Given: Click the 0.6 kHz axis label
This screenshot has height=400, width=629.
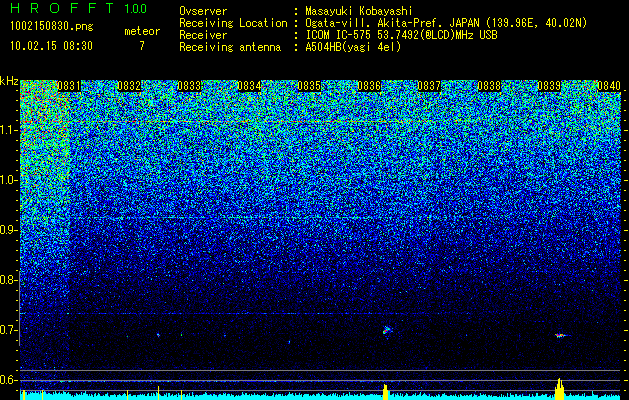Looking at the screenshot, I should [x=9, y=380].
